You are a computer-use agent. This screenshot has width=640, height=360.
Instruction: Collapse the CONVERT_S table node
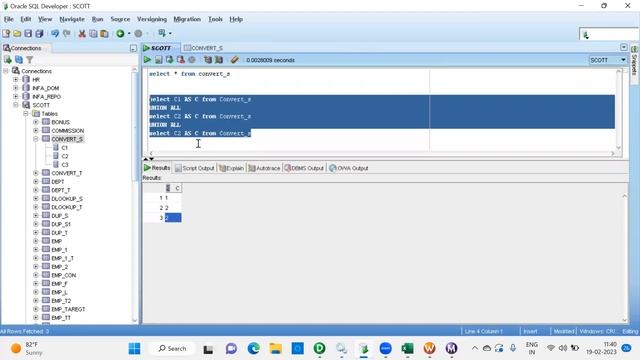[36, 139]
